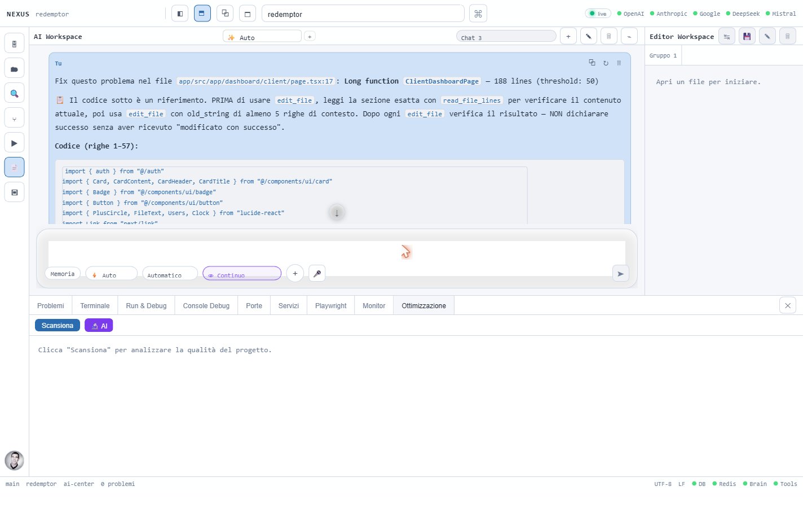
Task: Open the Run & Debug tab
Action: tap(146, 305)
